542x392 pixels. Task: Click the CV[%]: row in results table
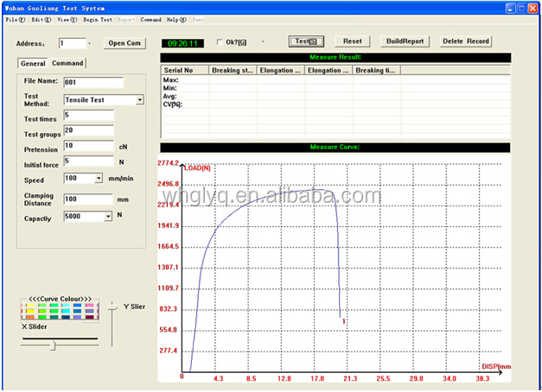point(335,104)
